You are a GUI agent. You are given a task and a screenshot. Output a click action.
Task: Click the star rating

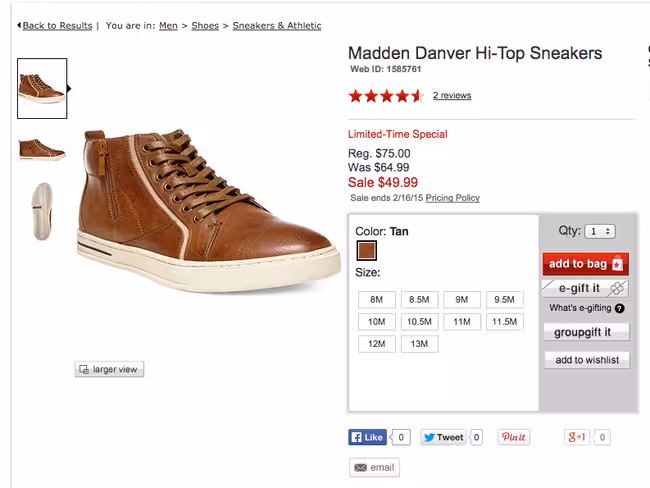click(386, 96)
